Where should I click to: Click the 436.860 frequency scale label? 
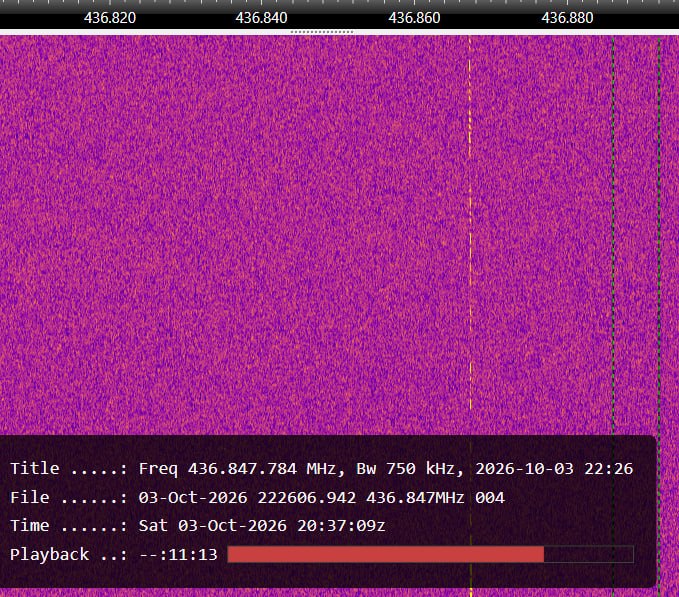(414, 18)
